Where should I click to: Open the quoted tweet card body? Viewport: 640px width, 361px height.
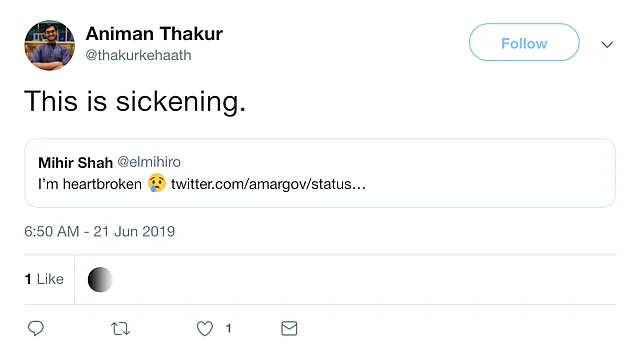point(320,173)
